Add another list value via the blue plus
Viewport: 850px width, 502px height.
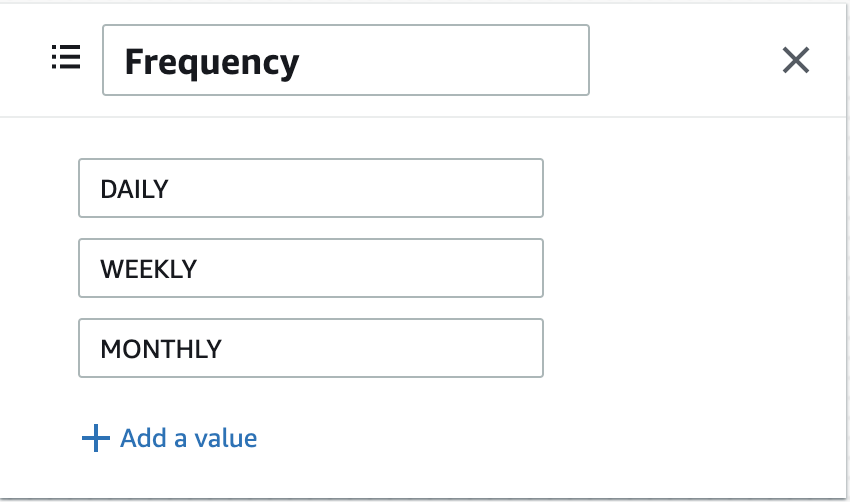(95, 438)
